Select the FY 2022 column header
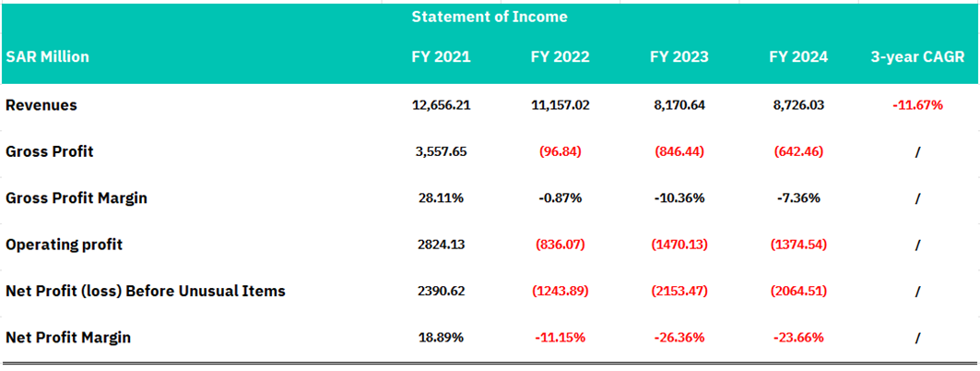Viewport: 980px width, 371px height. click(x=560, y=57)
